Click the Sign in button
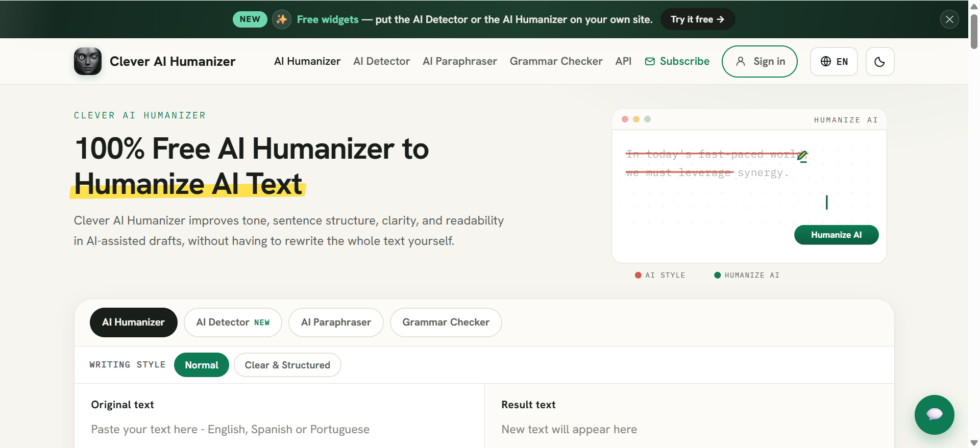 [759, 62]
